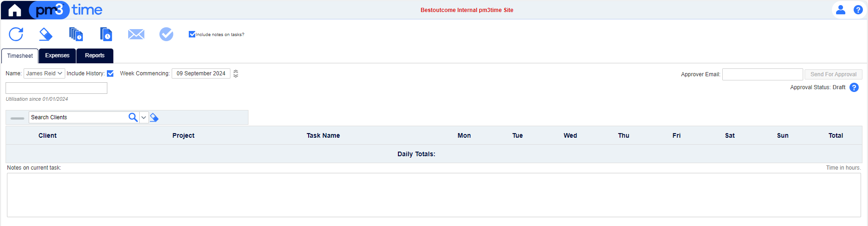Click the multiple-sheets copy timesheet icon
This screenshot has width=868, height=226.
(x=76, y=34)
